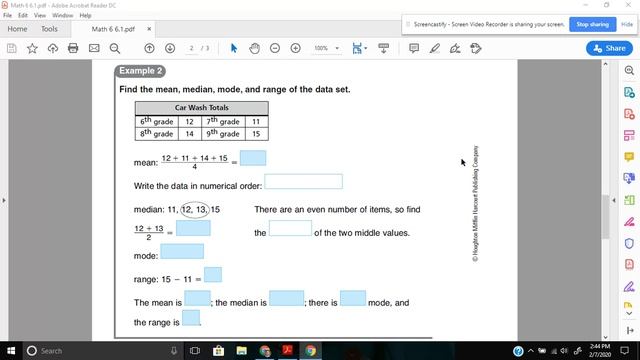Add a comment sticky note
640x360 pixels.
pos(414,48)
